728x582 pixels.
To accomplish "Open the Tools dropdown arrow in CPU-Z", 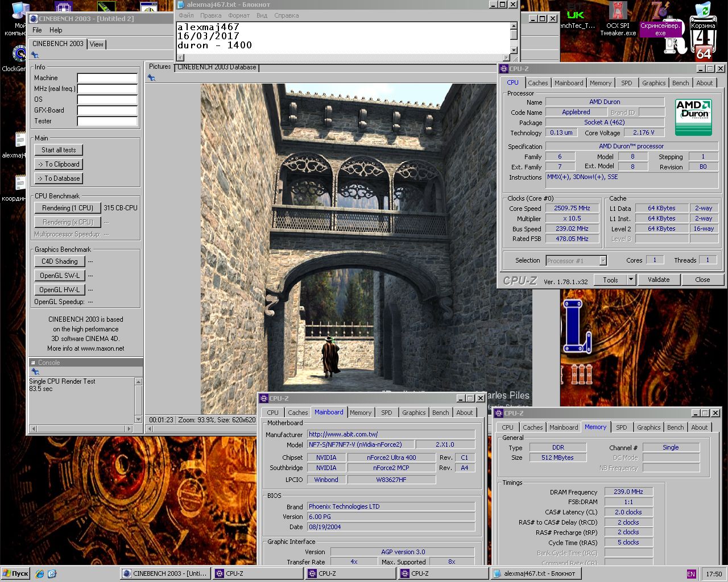I will point(631,280).
